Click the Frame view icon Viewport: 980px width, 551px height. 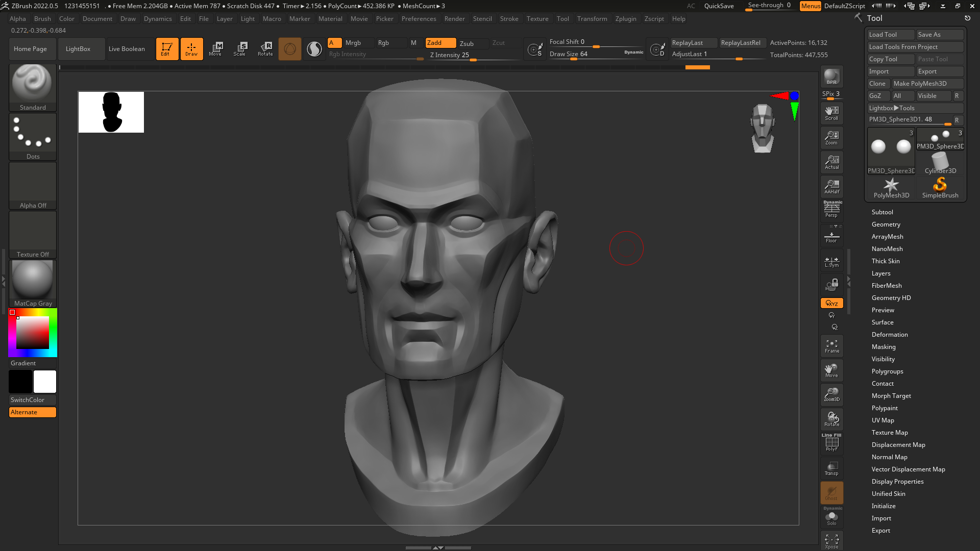pos(831,346)
